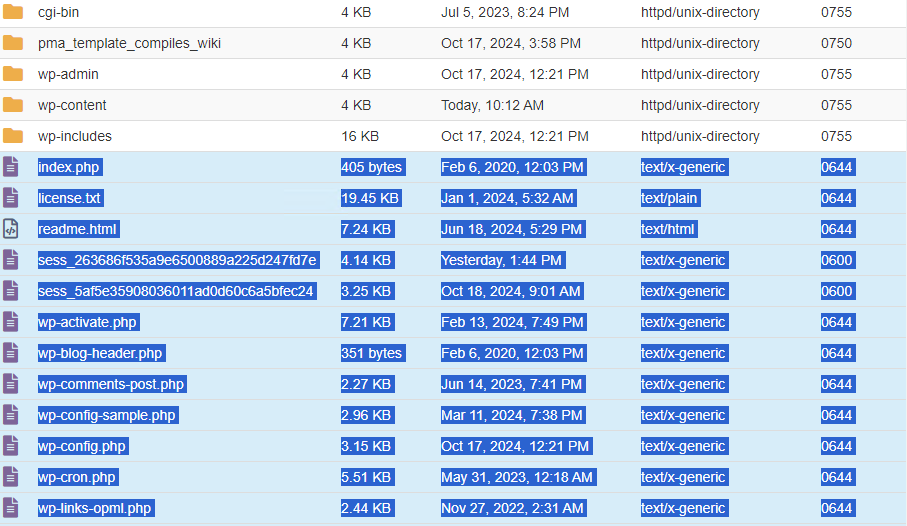Select the wp-config-sample.php file name
This screenshot has height=526, width=907.
pos(107,415)
